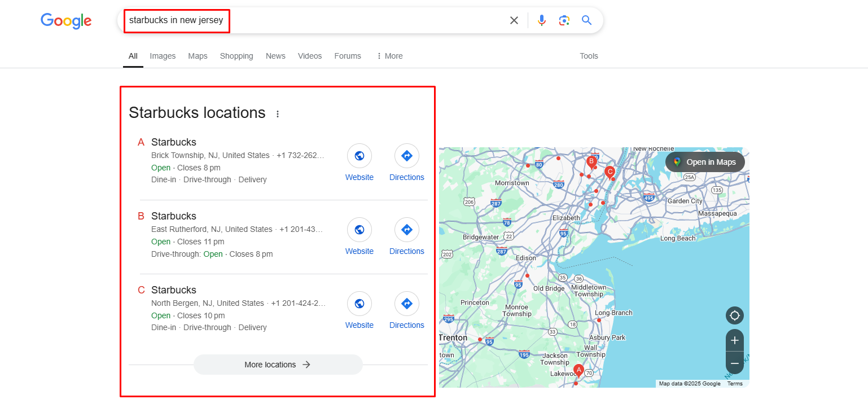The height and width of the screenshot is (408, 868).
Task: Click Open in Maps button
Action: (x=705, y=162)
